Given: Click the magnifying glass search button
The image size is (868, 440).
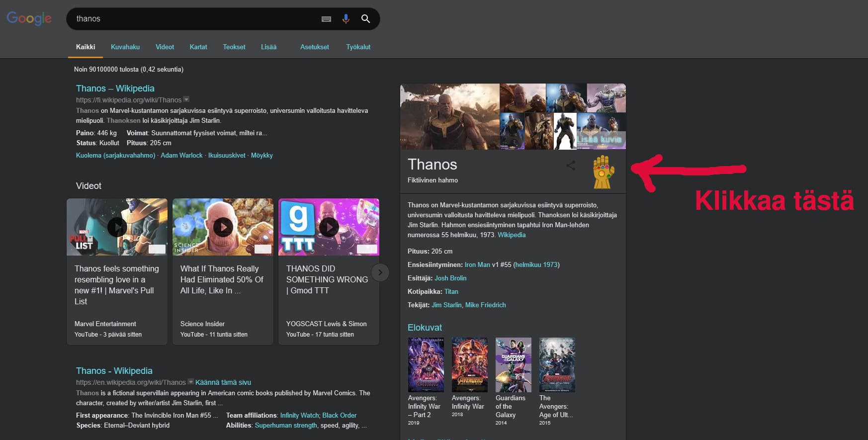Looking at the screenshot, I should tap(365, 19).
